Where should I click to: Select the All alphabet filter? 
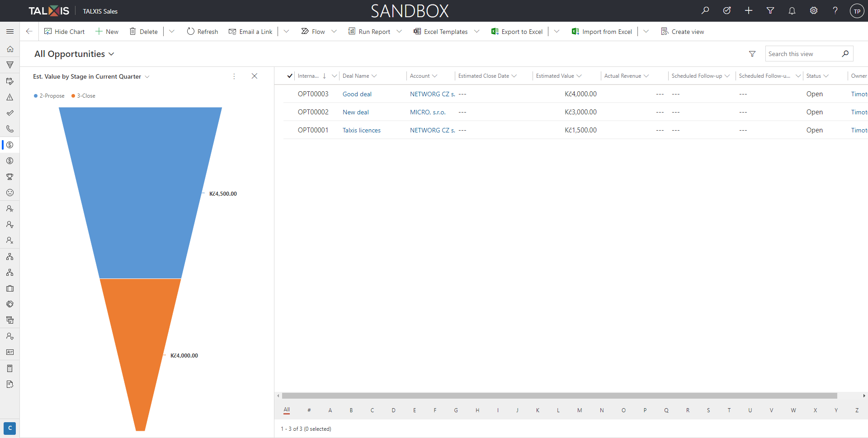[287, 410]
